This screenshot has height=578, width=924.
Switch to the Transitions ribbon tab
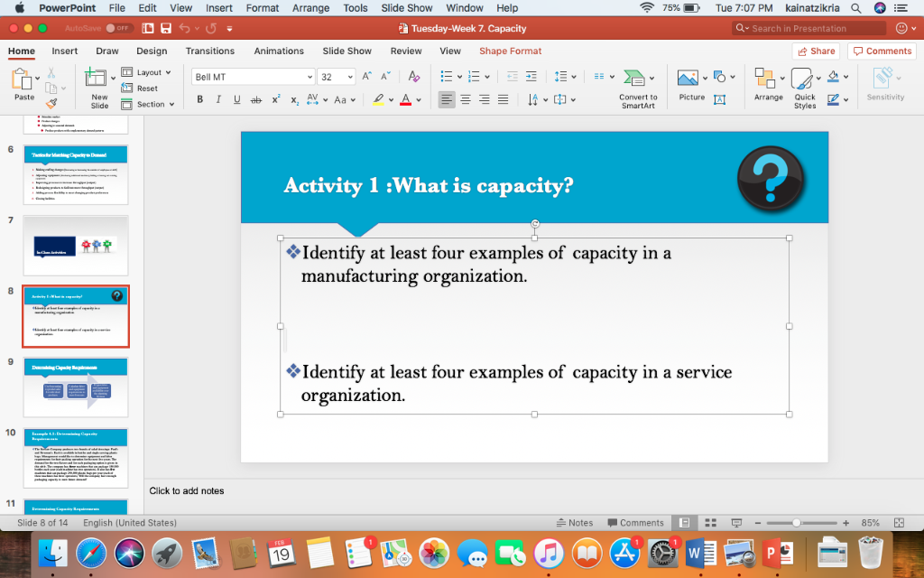coord(211,51)
